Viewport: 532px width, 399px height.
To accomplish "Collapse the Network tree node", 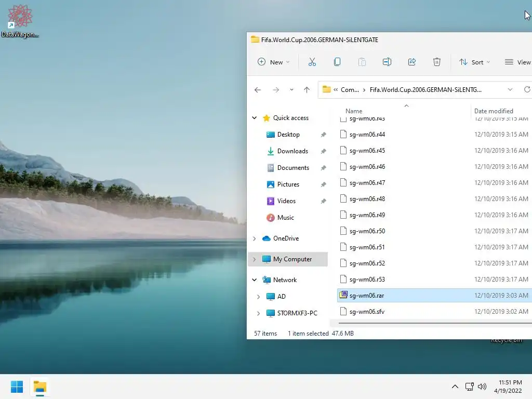I will [254, 280].
